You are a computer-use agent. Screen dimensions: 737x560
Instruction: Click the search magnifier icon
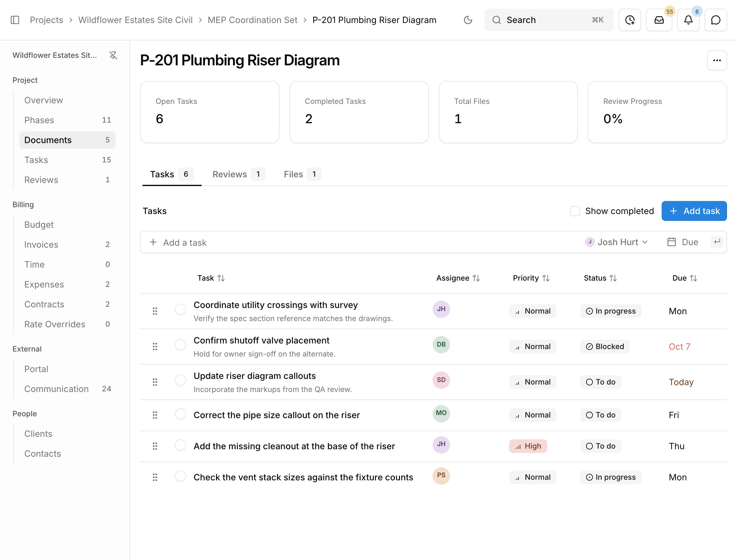click(x=496, y=20)
